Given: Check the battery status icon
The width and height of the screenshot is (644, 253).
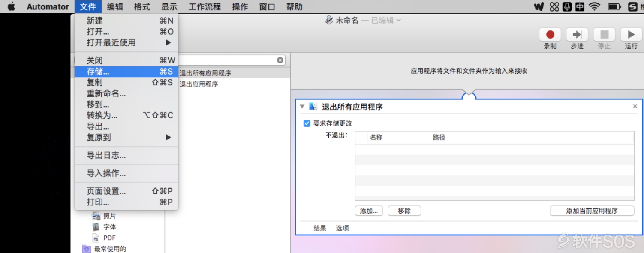Looking at the screenshot, I should point(614,7).
